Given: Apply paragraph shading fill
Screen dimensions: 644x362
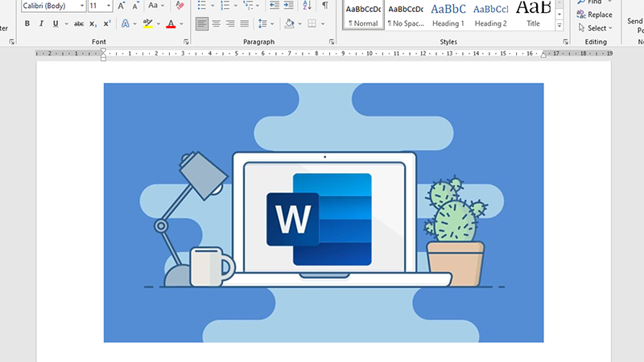Looking at the screenshot, I should [x=289, y=23].
